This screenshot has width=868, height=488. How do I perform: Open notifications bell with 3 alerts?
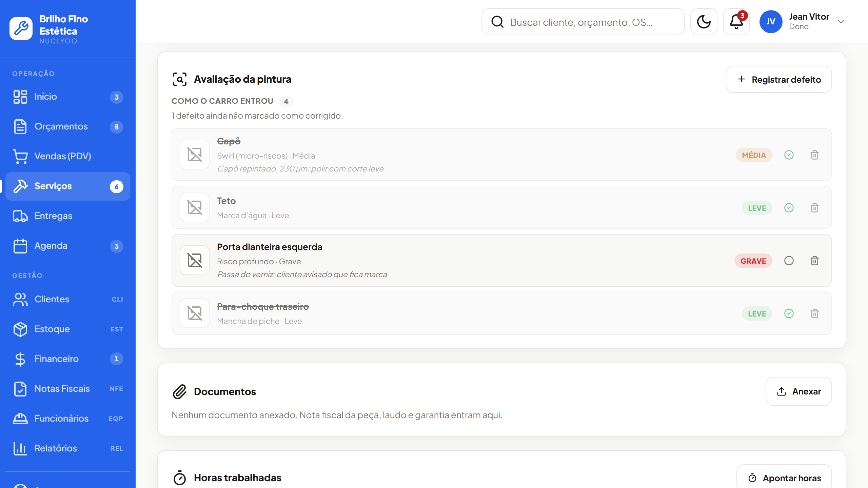[x=736, y=22]
